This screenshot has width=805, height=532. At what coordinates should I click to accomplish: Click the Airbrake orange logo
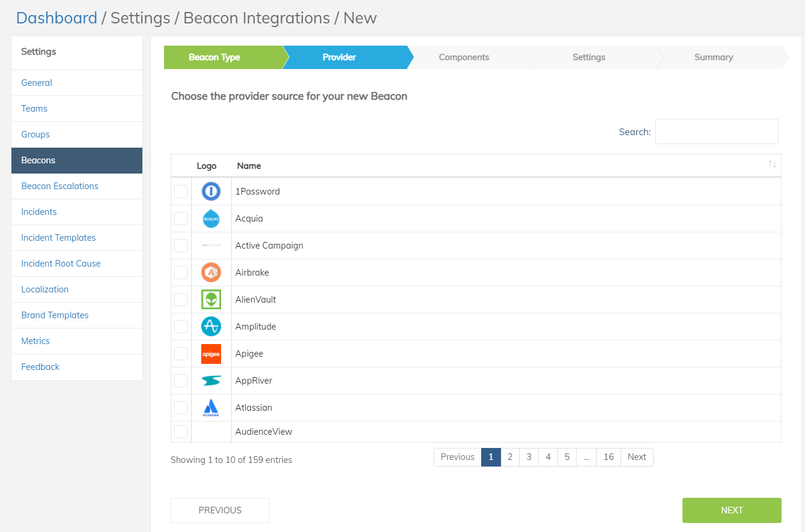tap(211, 273)
